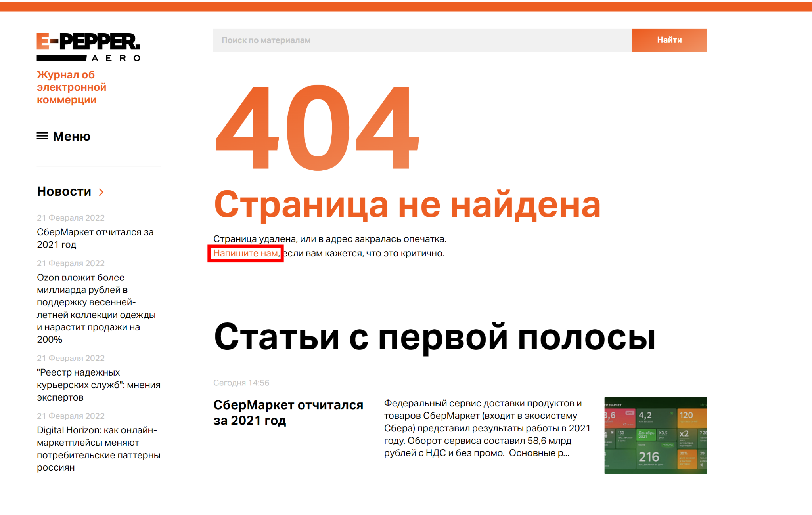Click the Меню text label
Image resolution: width=812 pixels, height=515 pixels.
[72, 136]
